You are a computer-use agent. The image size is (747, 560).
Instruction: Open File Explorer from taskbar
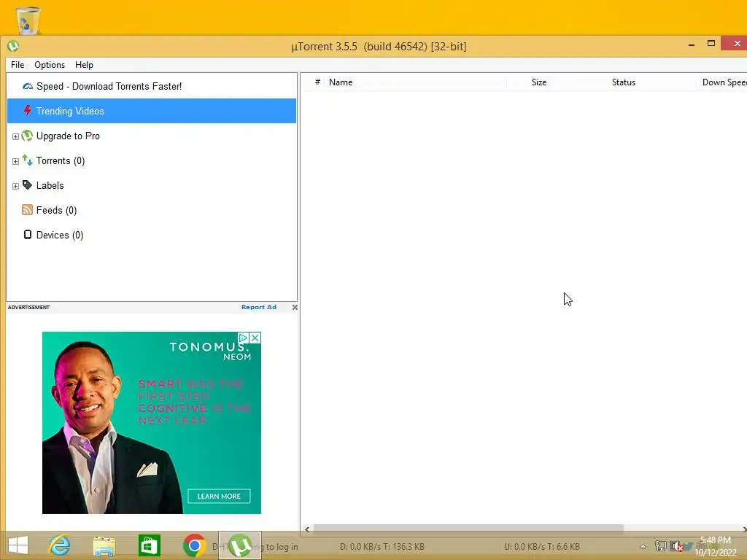pos(104,545)
